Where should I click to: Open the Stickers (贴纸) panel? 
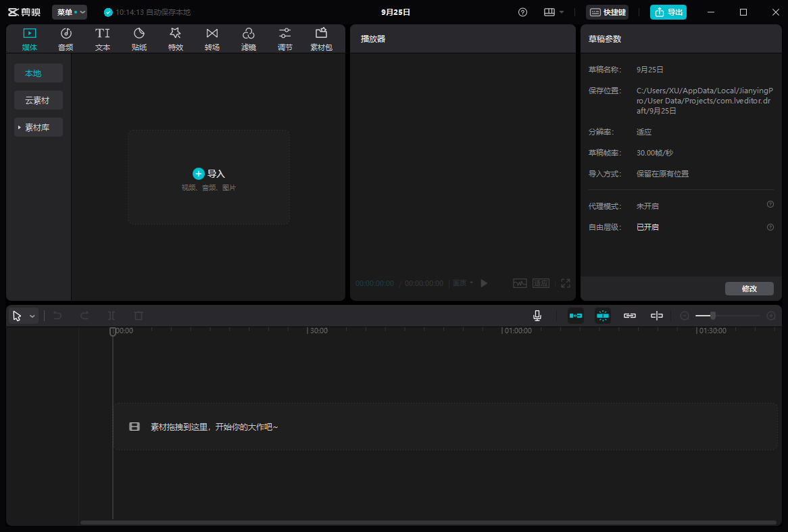coord(139,39)
